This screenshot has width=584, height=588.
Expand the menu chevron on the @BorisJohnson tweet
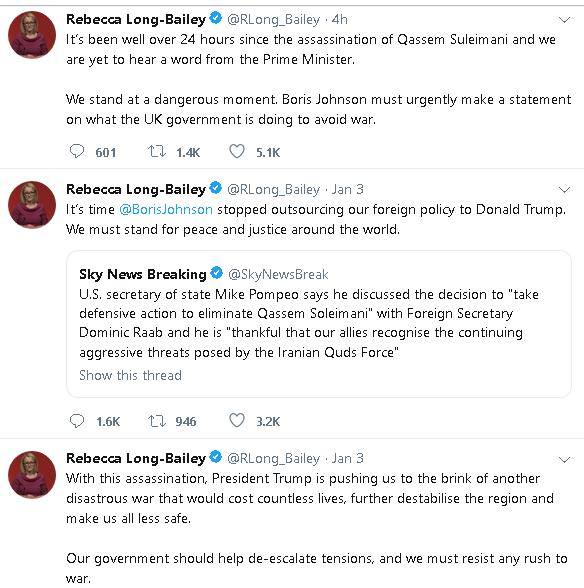(564, 189)
